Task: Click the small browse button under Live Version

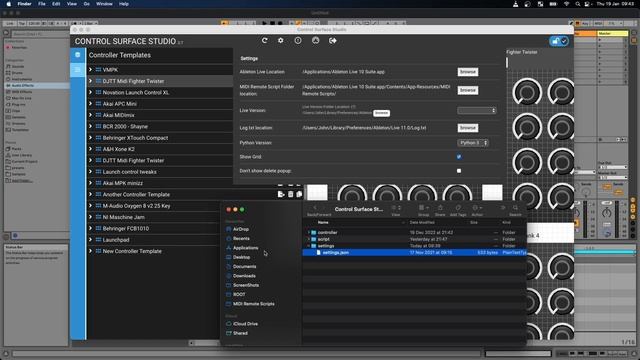Action: coord(381,113)
